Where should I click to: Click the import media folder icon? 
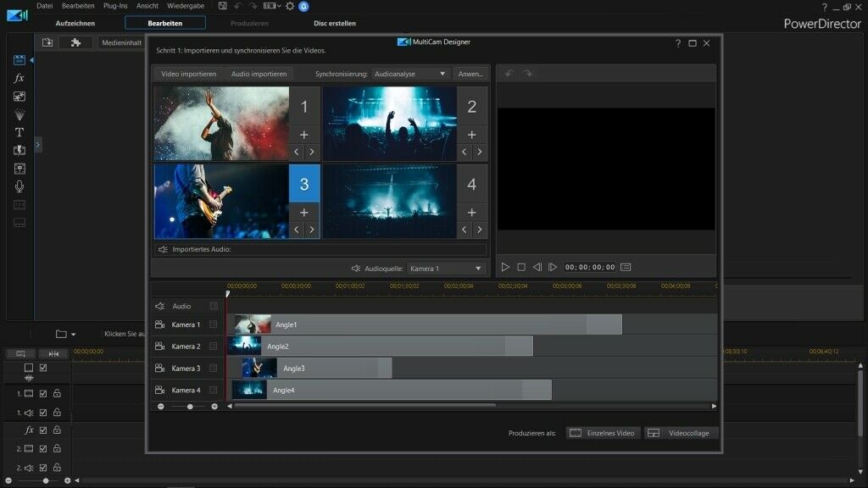47,42
